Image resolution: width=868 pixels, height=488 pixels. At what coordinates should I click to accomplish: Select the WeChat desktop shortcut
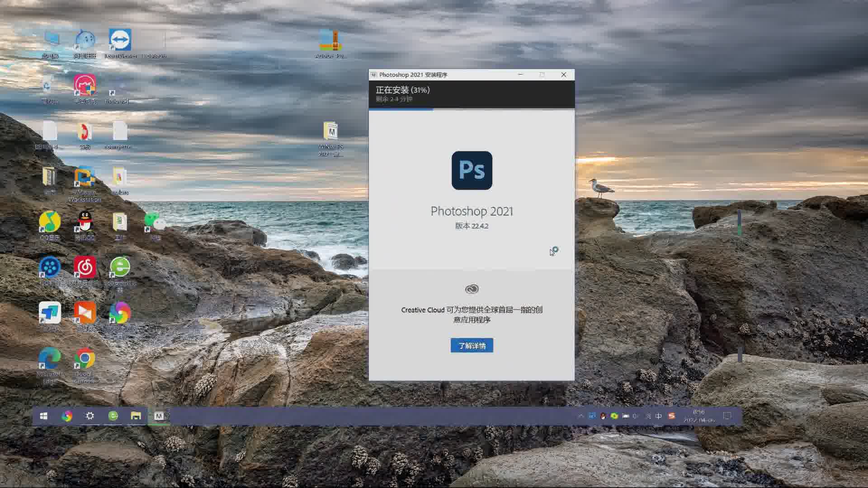(x=155, y=226)
